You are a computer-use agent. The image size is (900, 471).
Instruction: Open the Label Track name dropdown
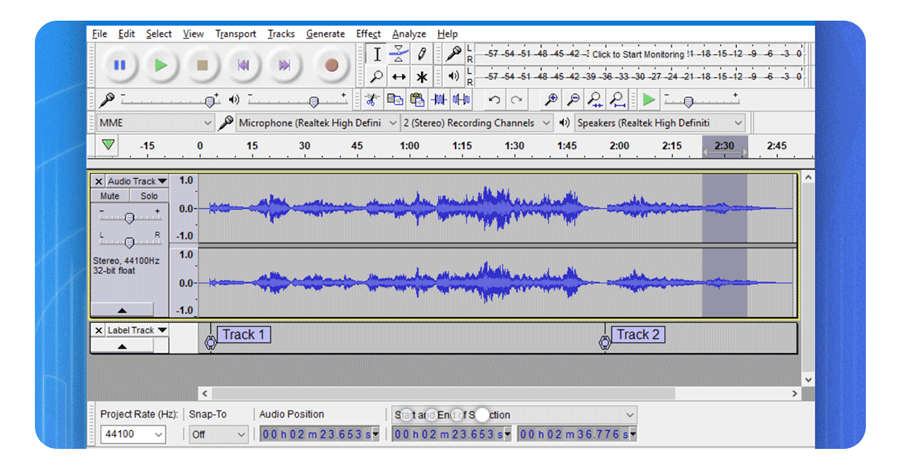tap(137, 330)
